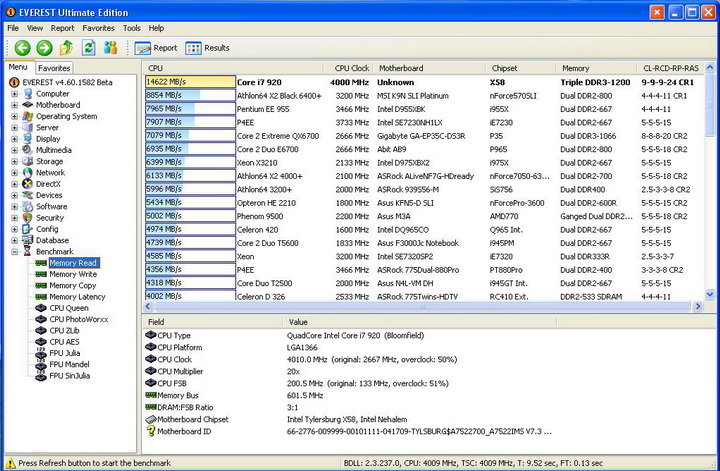
Task: Expand the Operating System node
Action: [14, 116]
